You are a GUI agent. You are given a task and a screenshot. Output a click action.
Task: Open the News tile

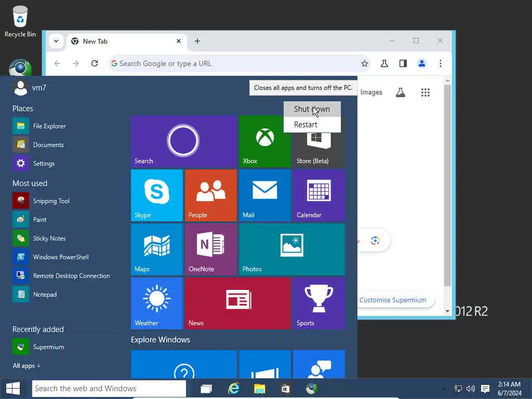click(x=238, y=303)
